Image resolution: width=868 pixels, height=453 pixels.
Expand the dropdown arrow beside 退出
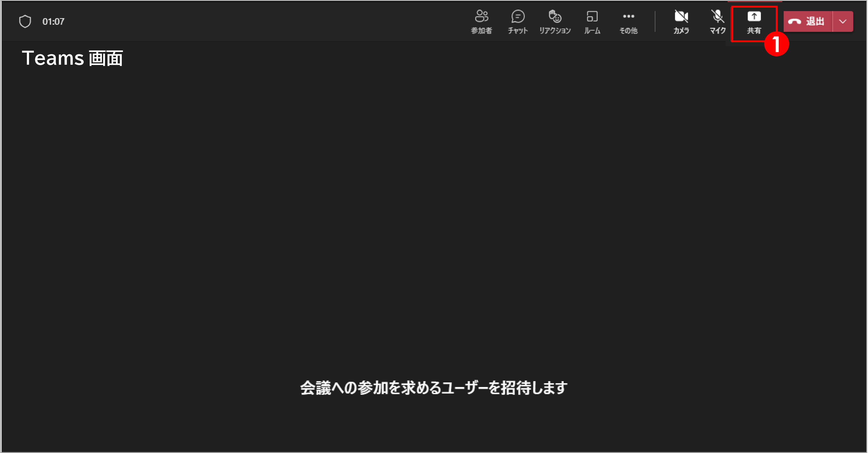point(843,22)
